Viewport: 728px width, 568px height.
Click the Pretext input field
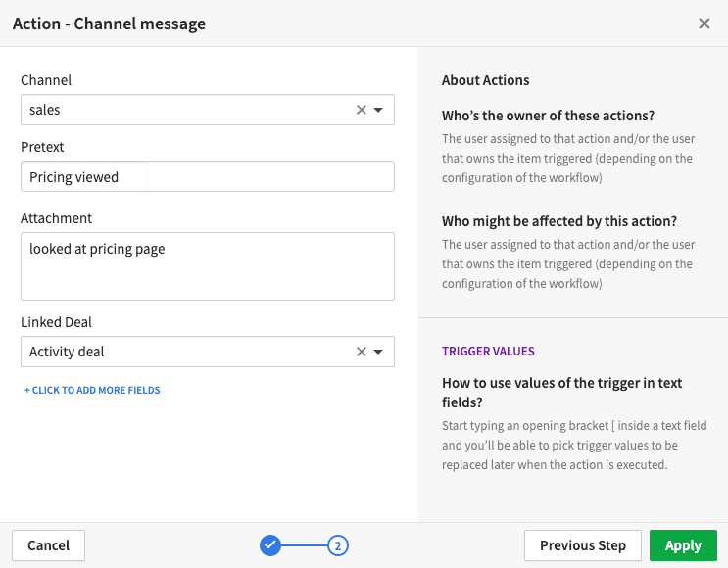[208, 176]
